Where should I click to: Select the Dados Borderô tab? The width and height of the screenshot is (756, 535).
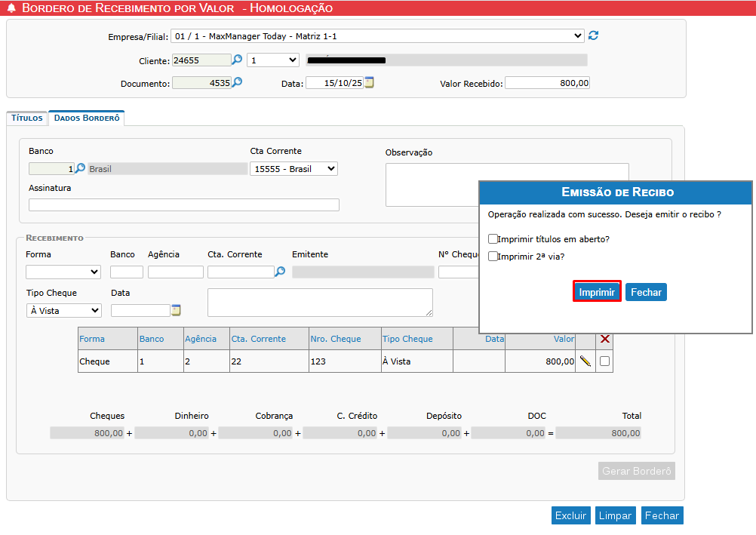click(x=87, y=118)
